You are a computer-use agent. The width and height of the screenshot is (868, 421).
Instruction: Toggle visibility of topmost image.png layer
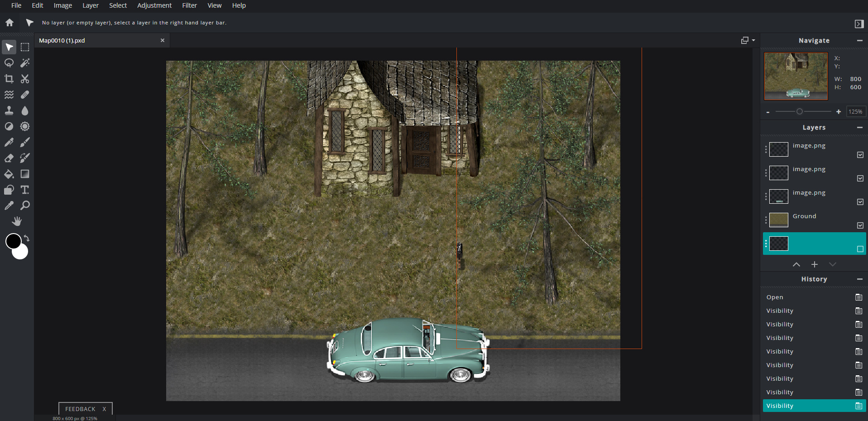tap(860, 155)
